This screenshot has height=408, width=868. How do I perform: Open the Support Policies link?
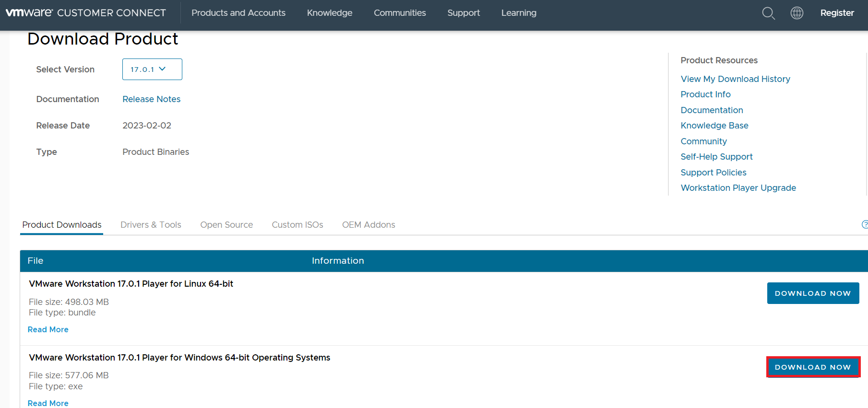(x=713, y=173)
